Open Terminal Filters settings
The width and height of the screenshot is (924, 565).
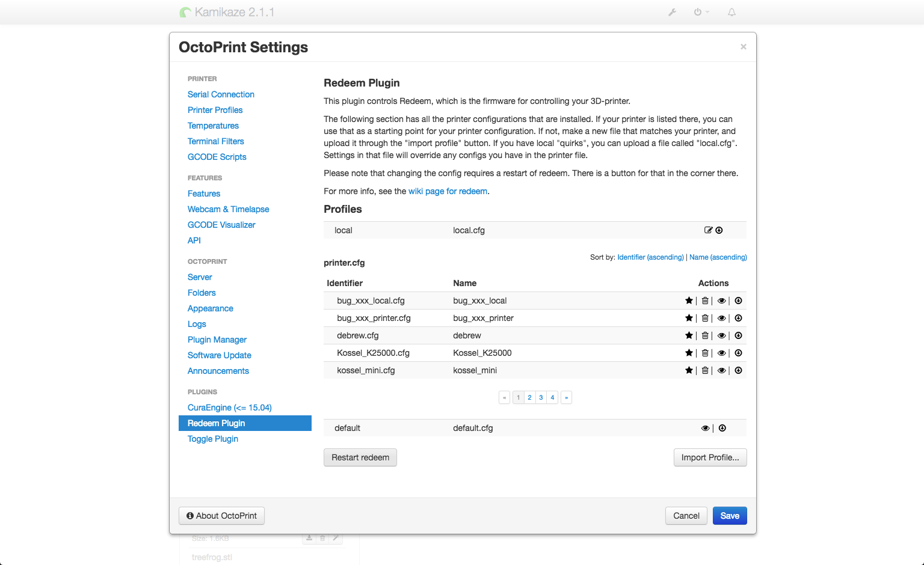tap(215, 141)
